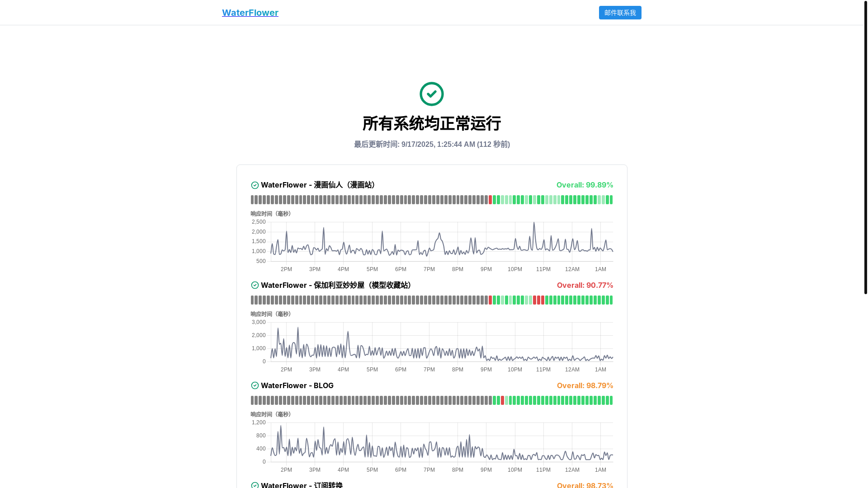Click status check icon beside 保加利亚妙妙屋 monitor
This screenshot has height=488, width=868.
[x=255, y=285]
